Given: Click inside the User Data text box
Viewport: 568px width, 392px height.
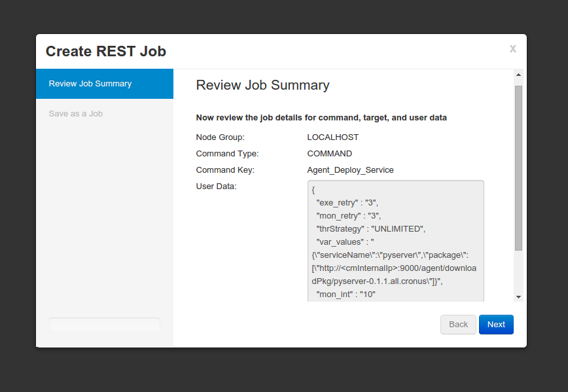Looking at the screenshot, I should pyautogui.click(x=395, y=241).
